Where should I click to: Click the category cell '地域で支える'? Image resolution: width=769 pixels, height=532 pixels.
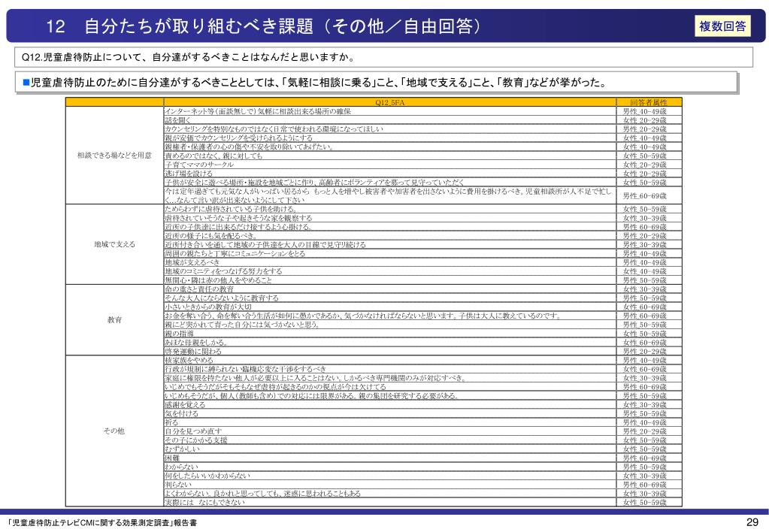tap(114, 244)
